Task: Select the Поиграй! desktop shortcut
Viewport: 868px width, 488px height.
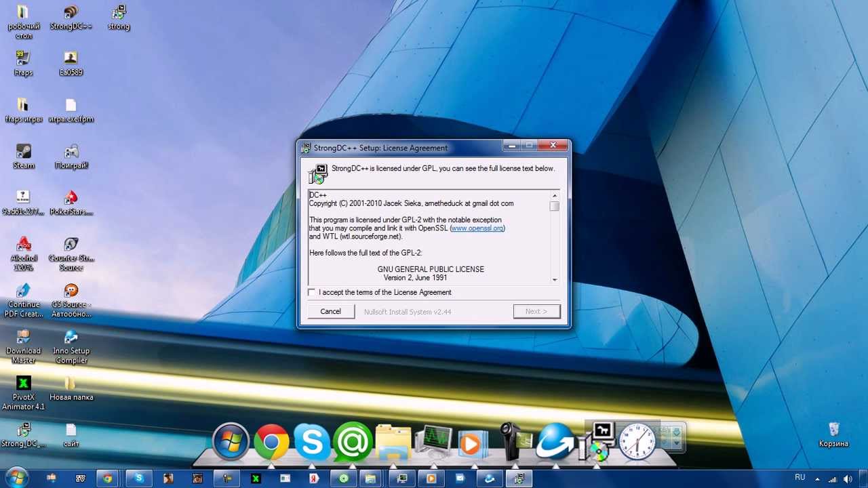Action: (71, 157)
